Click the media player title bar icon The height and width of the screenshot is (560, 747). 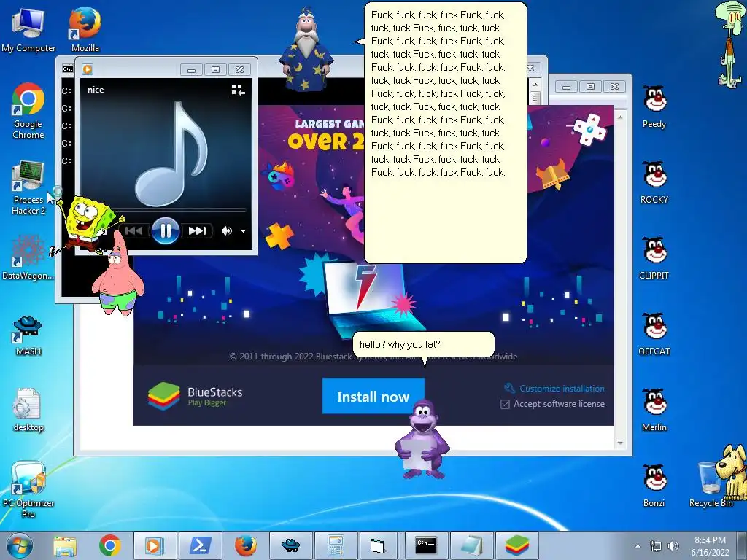(x=88, y=69)
